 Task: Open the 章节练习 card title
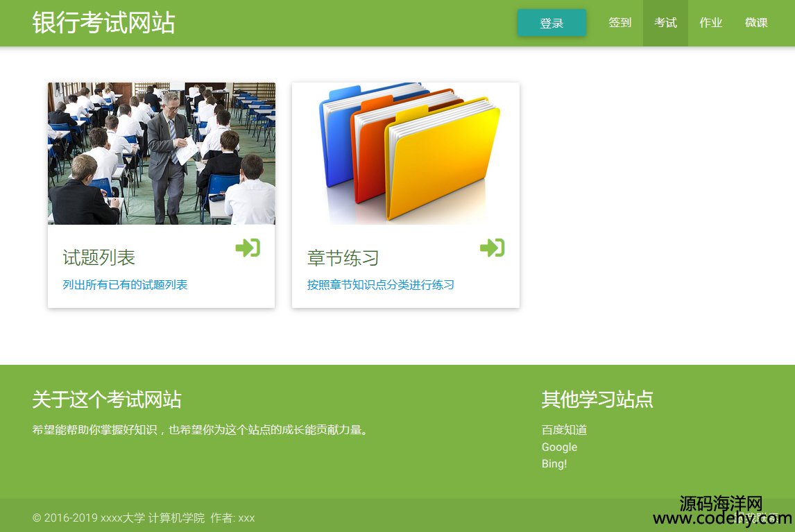coord(343,257)
